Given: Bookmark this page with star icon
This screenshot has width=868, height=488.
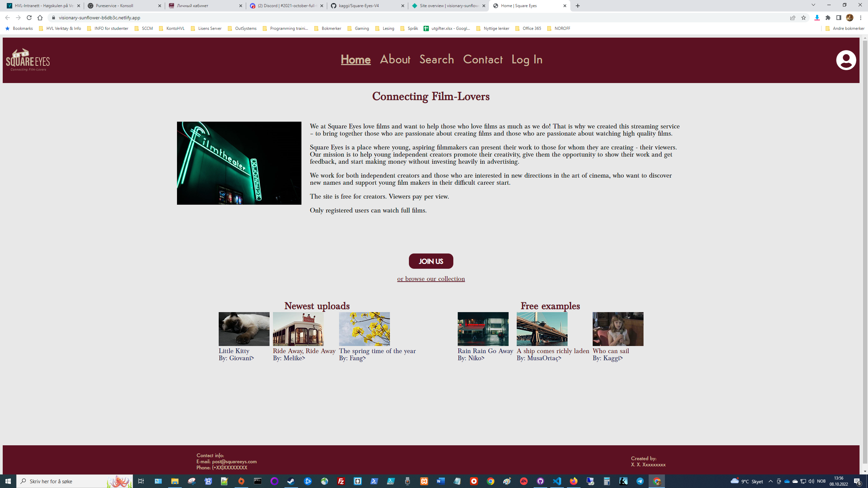Looking at the screenshot, I should (803, 18).
